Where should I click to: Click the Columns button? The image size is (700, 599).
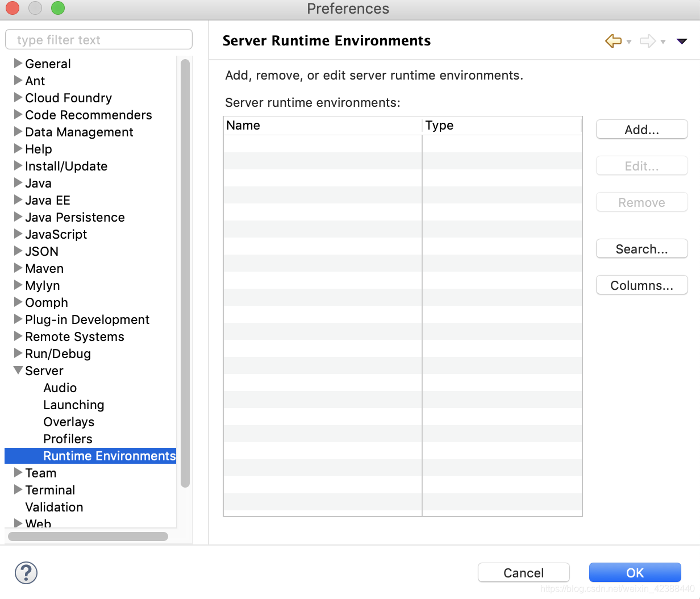coord(641,285)
